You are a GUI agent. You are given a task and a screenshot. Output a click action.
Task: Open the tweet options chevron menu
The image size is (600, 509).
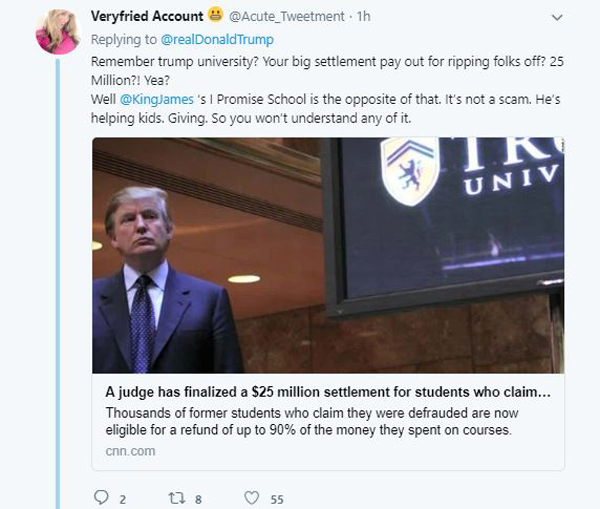tap(557, 17)
